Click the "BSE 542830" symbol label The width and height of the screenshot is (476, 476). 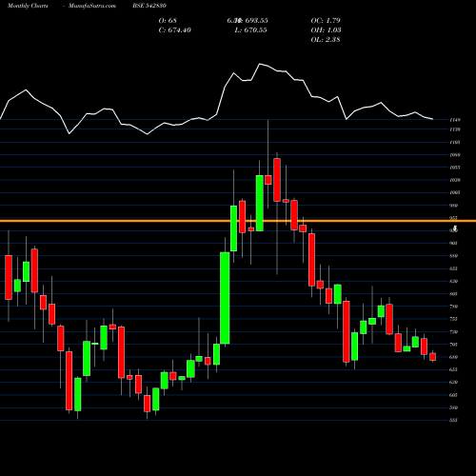click(149, 6)
